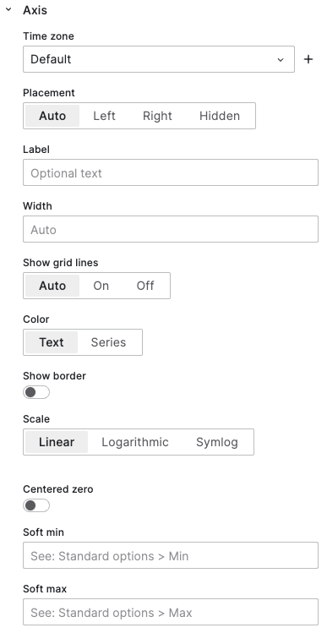Set Placement to Left
327x644 pixels.
pos(104,116)
